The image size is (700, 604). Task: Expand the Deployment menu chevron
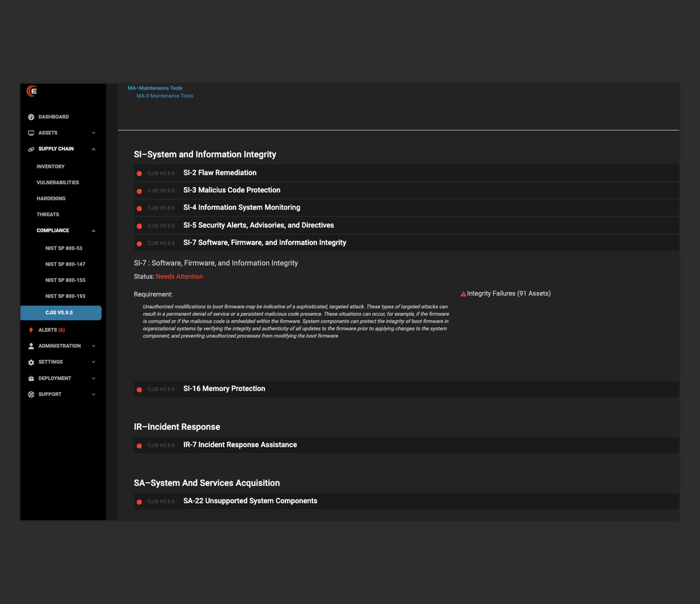[x=94, y=379]
